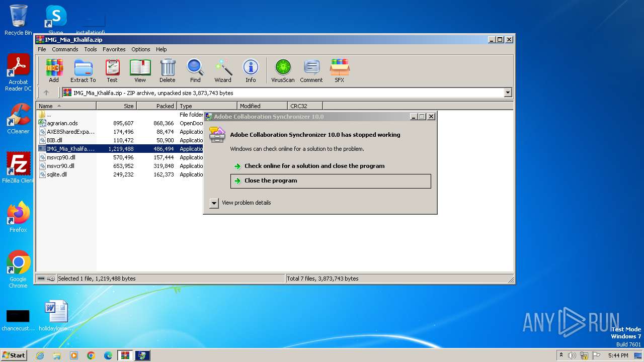Select BIB.dll file row
Screen dimensions: 644x362
120,140
